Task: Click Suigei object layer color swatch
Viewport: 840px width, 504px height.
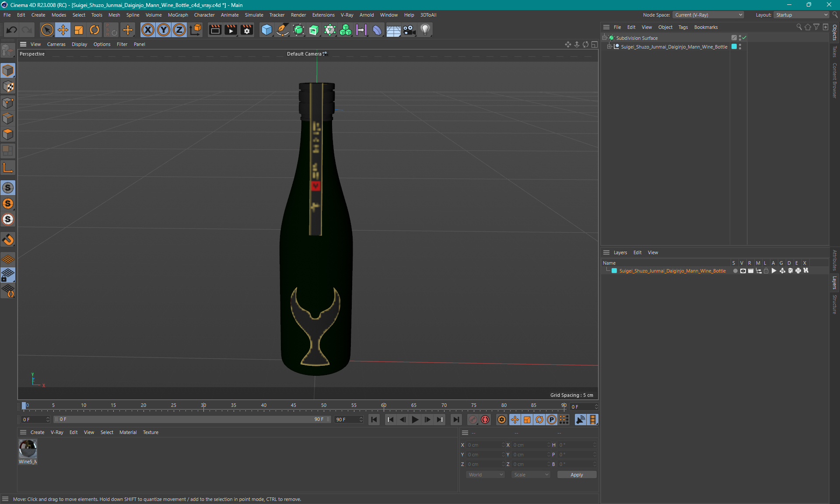Action: pyautogui.click(x=734, y=46)
